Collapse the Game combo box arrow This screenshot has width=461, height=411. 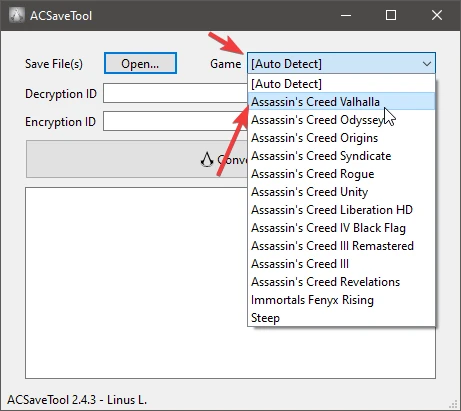[427, 64]
